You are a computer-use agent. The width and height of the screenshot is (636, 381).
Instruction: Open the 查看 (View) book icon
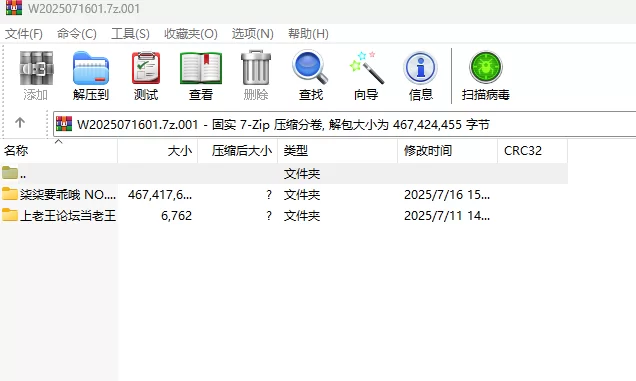pos(201,68)
